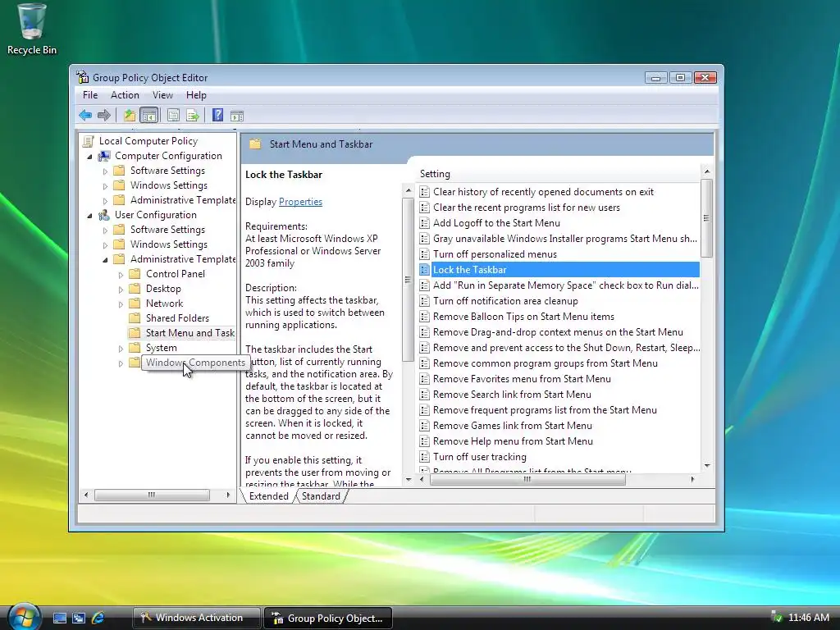Click Group Policy Object taskbar button
This screenshot has width=840, height=630.
(328, 618)
